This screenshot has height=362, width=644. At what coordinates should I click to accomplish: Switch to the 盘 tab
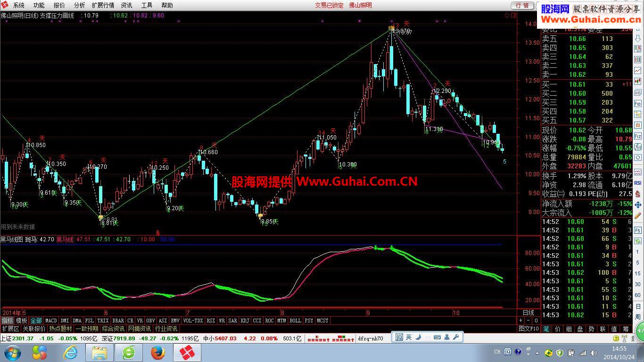[x=580, y=329]
